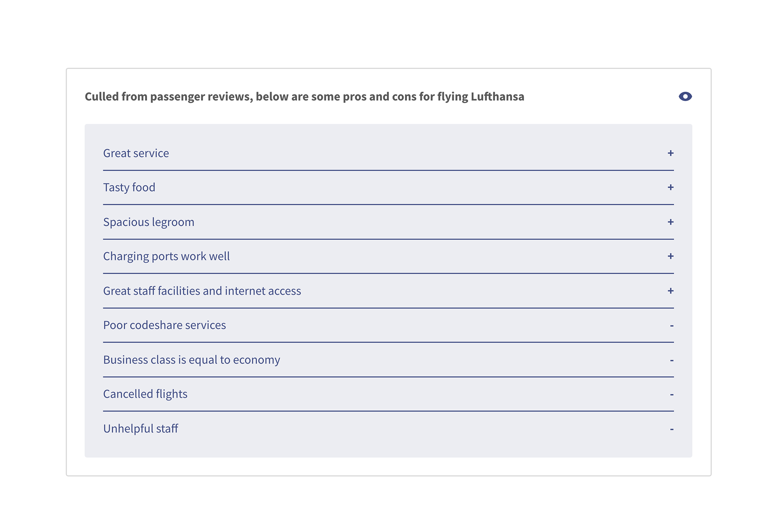Select Cancelled flights item text
Screen dimensions: 776x532
145,394
